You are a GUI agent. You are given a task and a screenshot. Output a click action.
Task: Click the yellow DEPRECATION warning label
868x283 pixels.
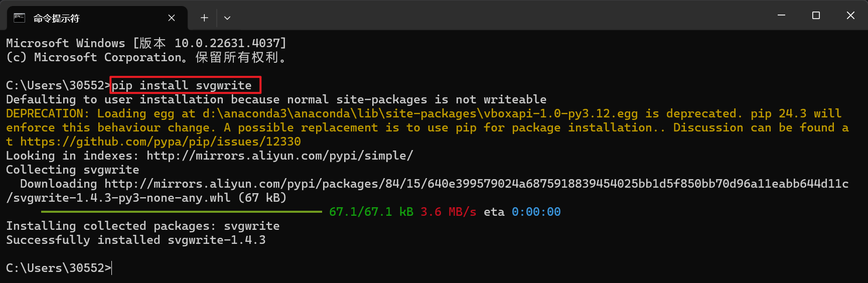[47, 114]
